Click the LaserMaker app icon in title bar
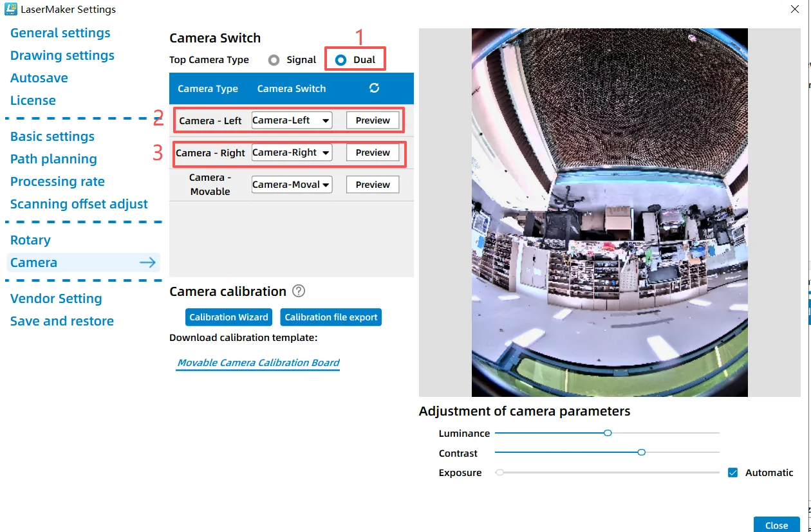The width and height of the screenshot is (811, 532). (10, 10)
